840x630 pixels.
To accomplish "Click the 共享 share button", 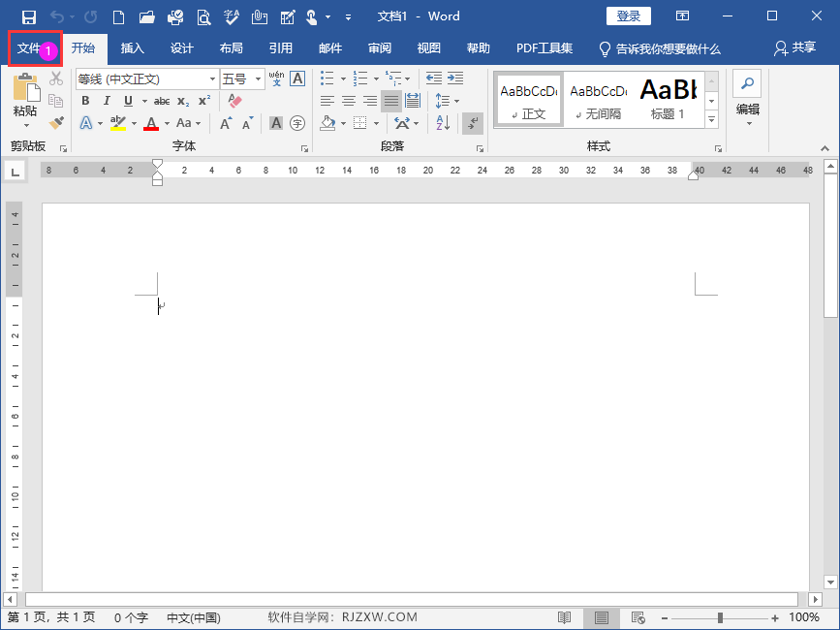I will (794, 48).
